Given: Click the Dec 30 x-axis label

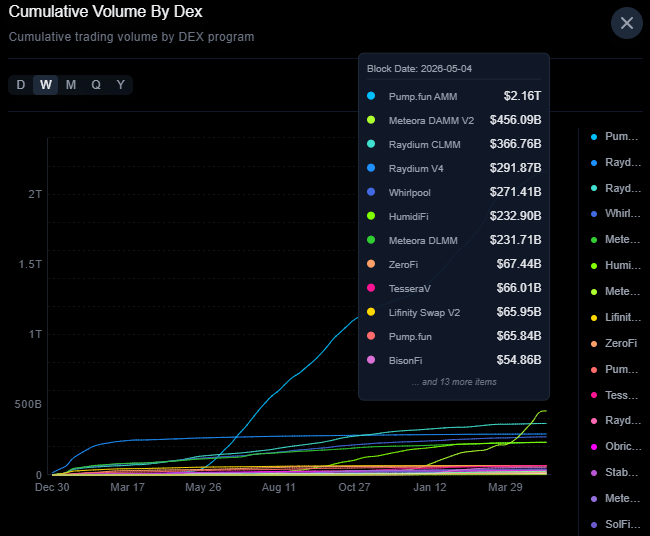Looking at the screenshot, I should point(52,487).
